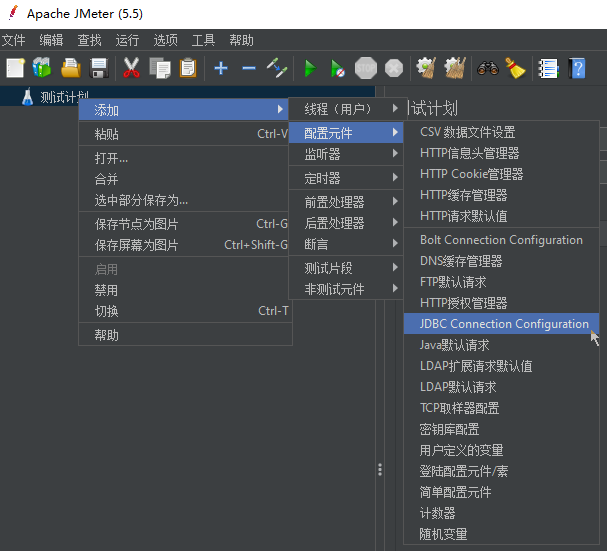Click the Clear All double broom icon
Viewport: 607px width, 551px height.
[456, 68]
